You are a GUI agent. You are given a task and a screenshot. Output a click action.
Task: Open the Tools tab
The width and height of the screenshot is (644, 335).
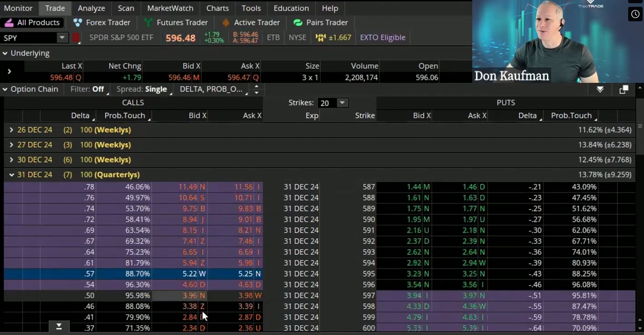pyautogui.click(x=251, y=8)
